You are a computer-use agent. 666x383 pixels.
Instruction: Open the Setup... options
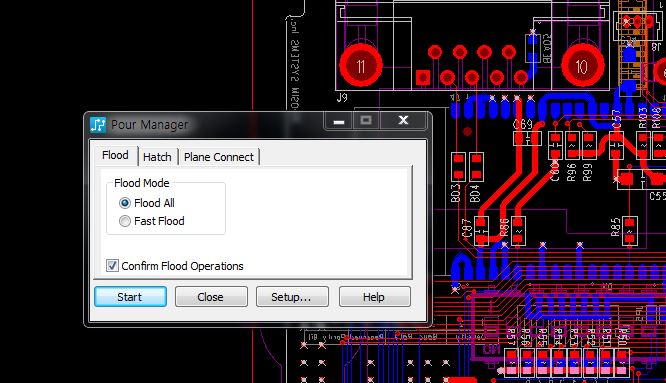pyautogui.click(x=292, y=296)
